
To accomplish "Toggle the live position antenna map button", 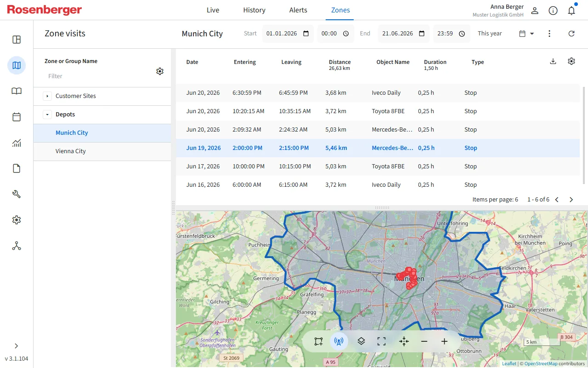I will [x=339, y=341].
